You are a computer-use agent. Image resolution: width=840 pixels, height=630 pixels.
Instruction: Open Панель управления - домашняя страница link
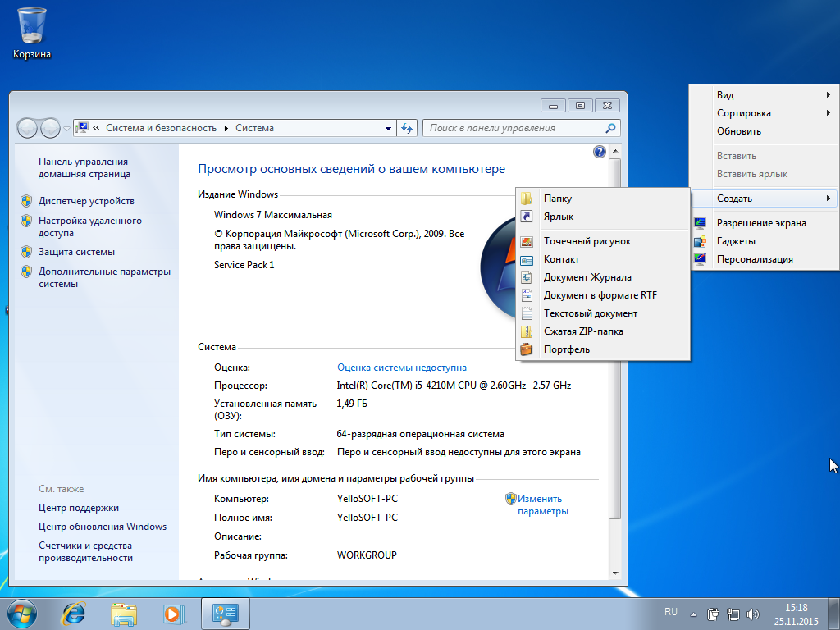[86, 167]
